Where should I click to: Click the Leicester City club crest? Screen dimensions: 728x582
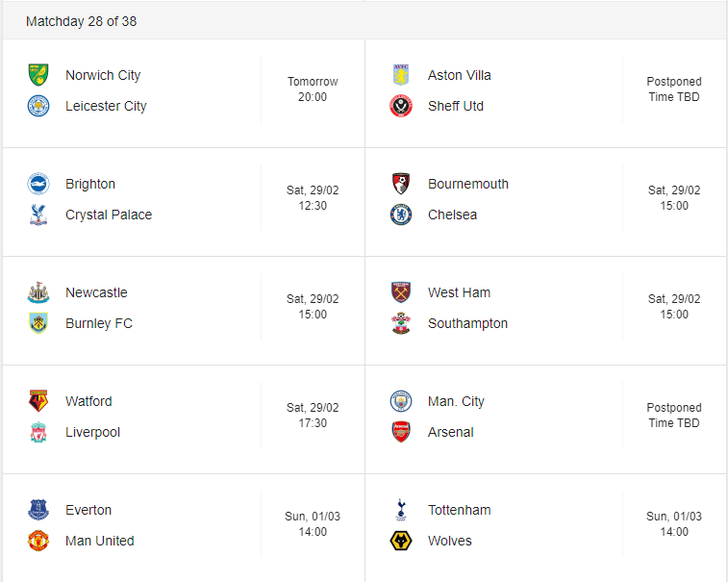38,106
